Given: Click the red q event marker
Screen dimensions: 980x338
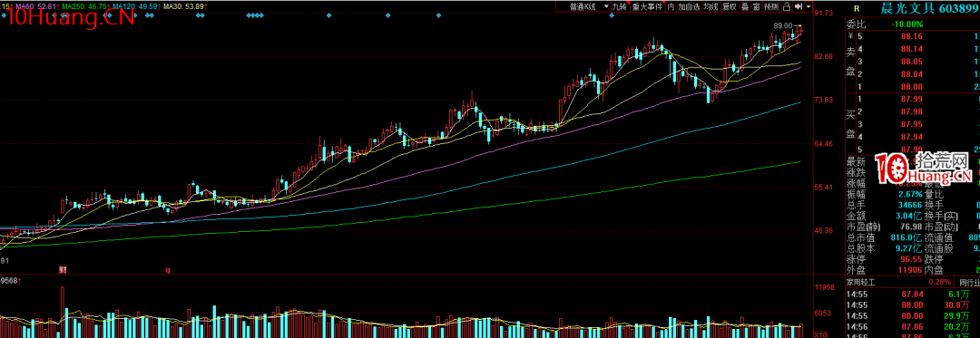Looking at the screenshot, I should click(x=168, y=270).
